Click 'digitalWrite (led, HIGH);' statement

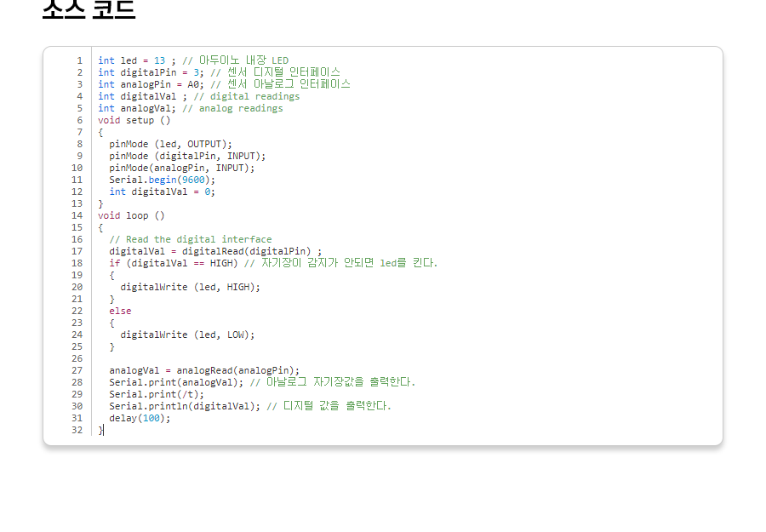[x=190, y=287]
